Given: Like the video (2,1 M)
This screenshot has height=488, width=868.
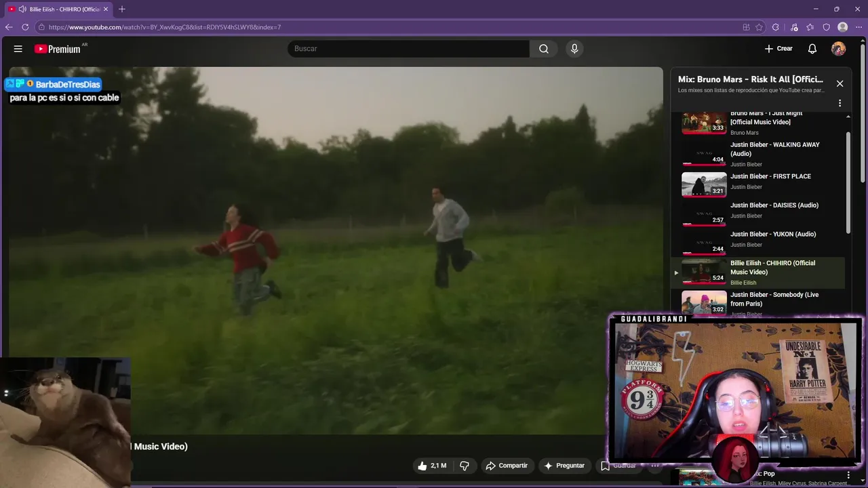Looking at the screenshot, I should (x=432, y=466).
